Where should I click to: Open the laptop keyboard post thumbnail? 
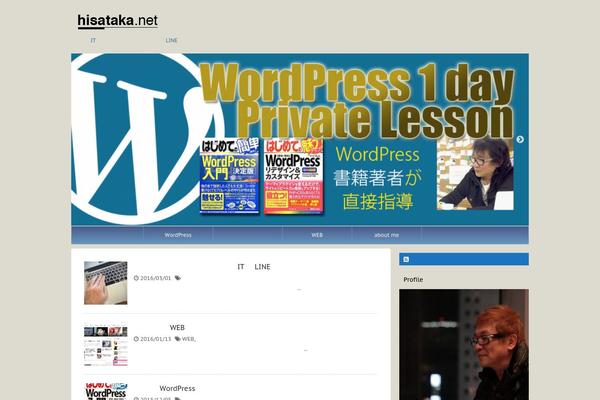106,283
